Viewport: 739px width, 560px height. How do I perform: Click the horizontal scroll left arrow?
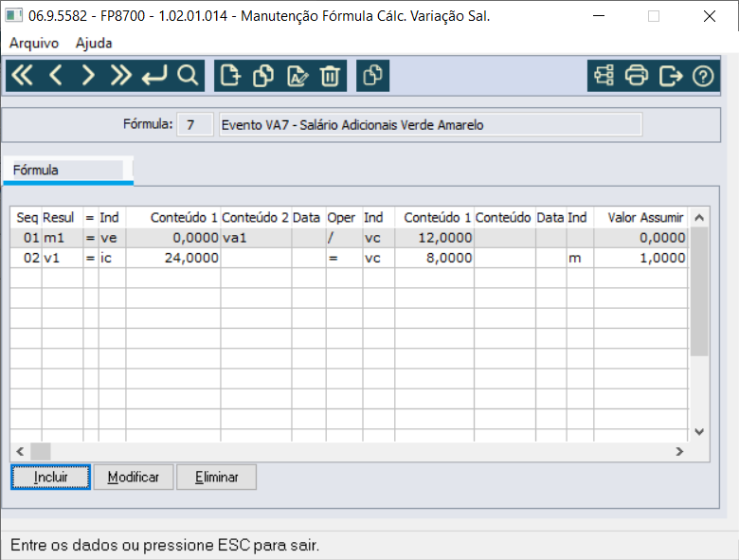tap(20, 452)
